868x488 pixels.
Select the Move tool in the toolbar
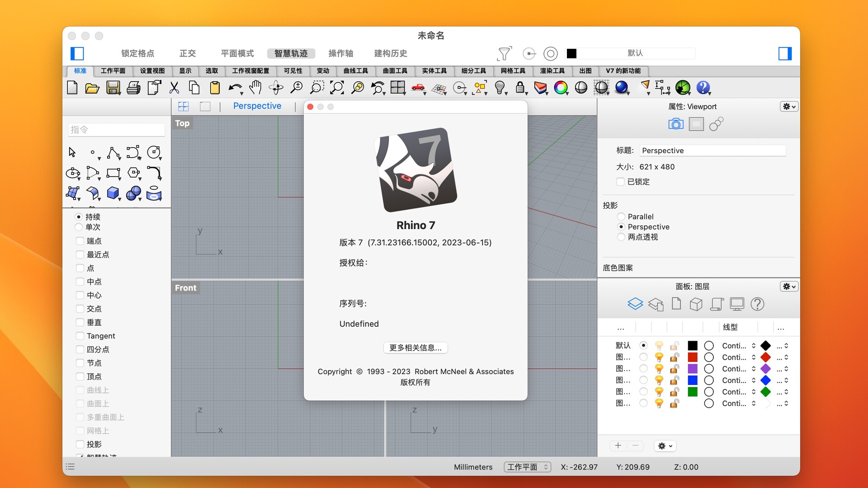click(275, 88)
